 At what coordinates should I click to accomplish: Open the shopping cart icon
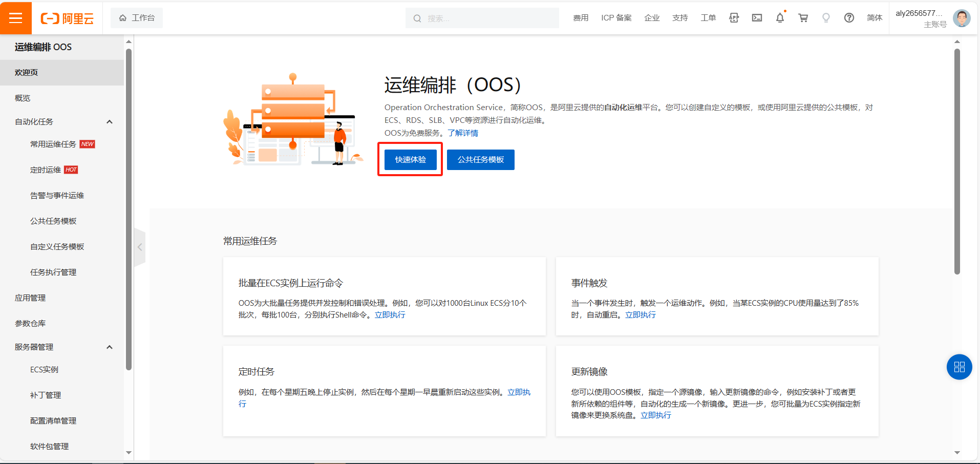[x=803, y=18]
